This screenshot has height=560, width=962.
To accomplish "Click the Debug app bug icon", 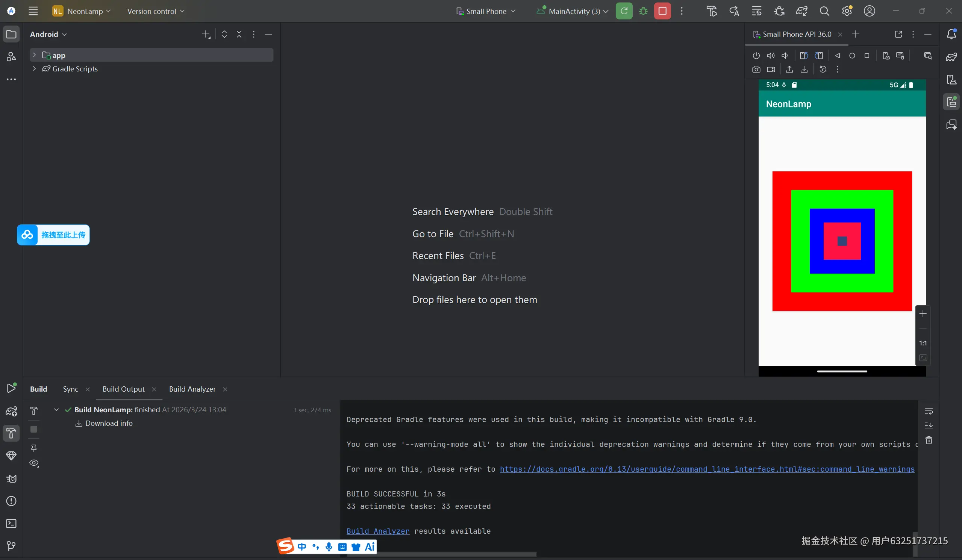I will (643, 11).
